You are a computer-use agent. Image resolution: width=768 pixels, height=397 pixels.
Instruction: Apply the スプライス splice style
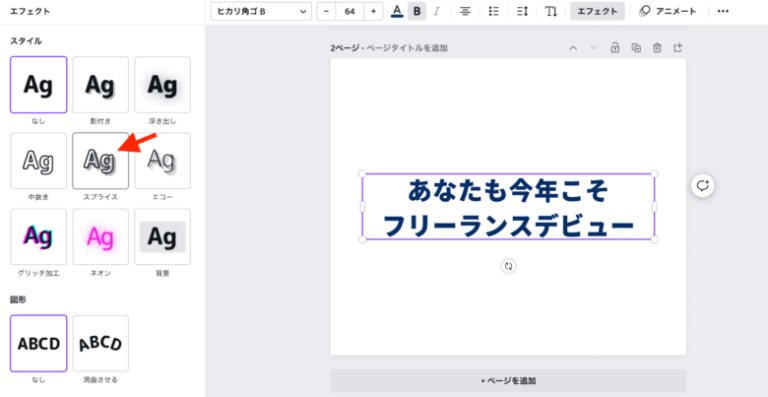(100, 161)
